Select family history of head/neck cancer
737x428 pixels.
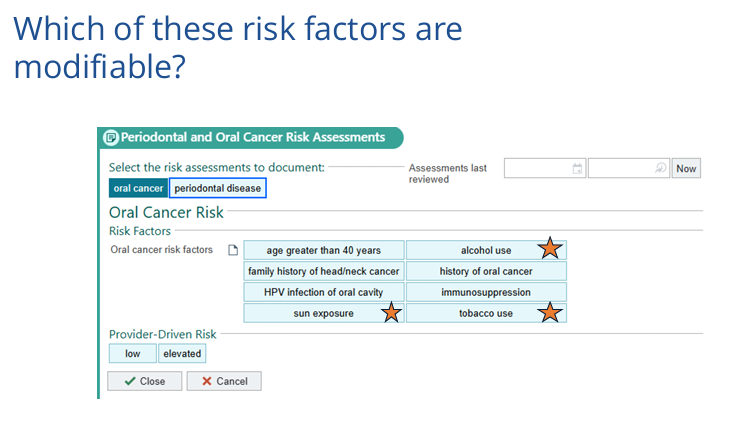[x=324, y=271]
